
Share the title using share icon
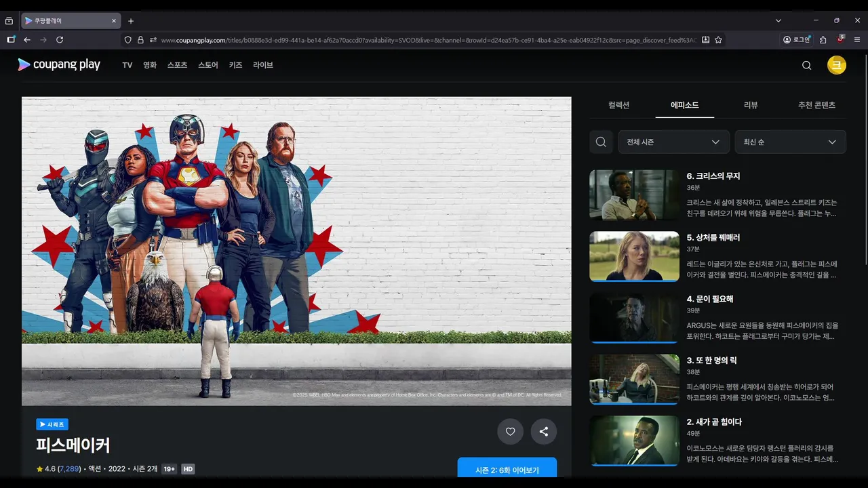click(544, 431)
